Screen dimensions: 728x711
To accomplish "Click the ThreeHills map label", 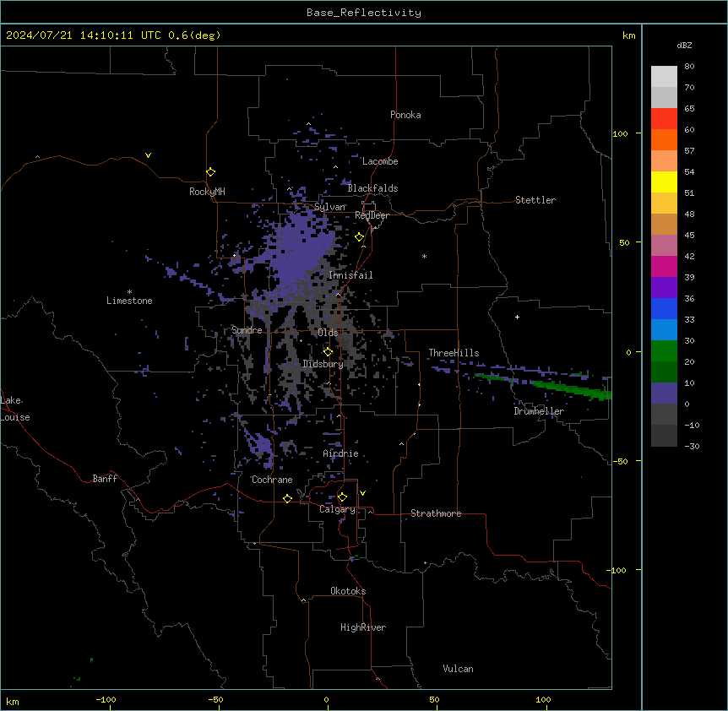I will point(454,353).
